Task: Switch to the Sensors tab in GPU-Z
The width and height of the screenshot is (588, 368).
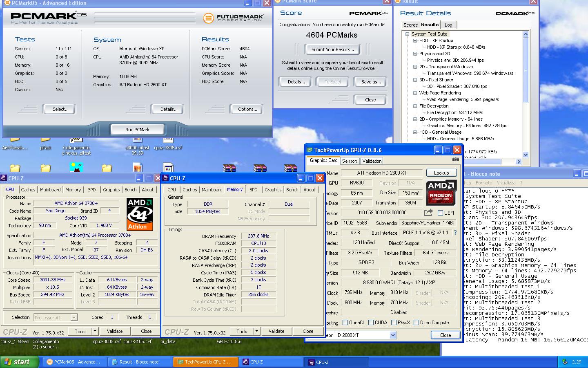Action: coord(350,161)
